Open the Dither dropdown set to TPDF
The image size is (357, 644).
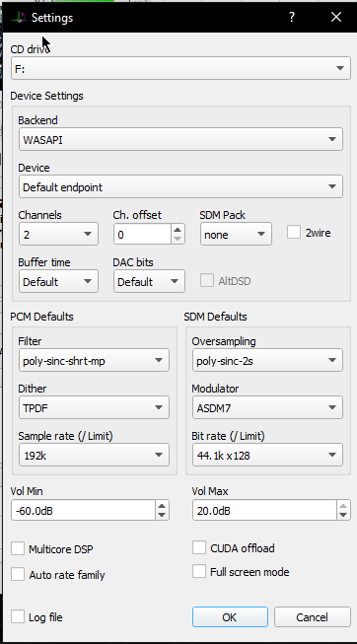click(94, 407)
